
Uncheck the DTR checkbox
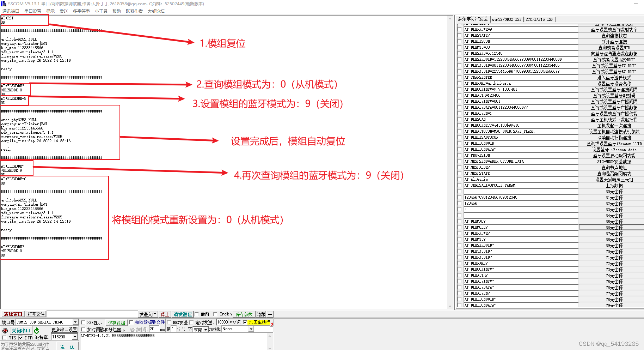pos(20,338)
